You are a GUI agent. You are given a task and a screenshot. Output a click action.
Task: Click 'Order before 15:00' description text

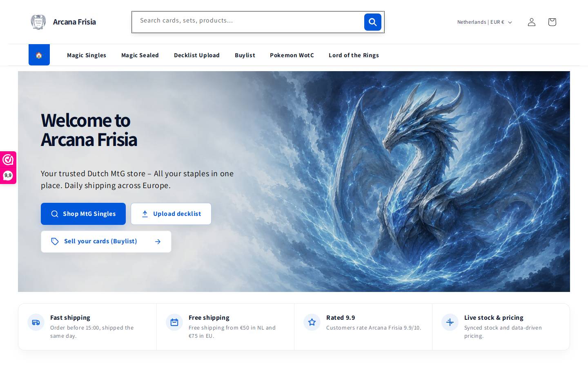pos(92,332)
